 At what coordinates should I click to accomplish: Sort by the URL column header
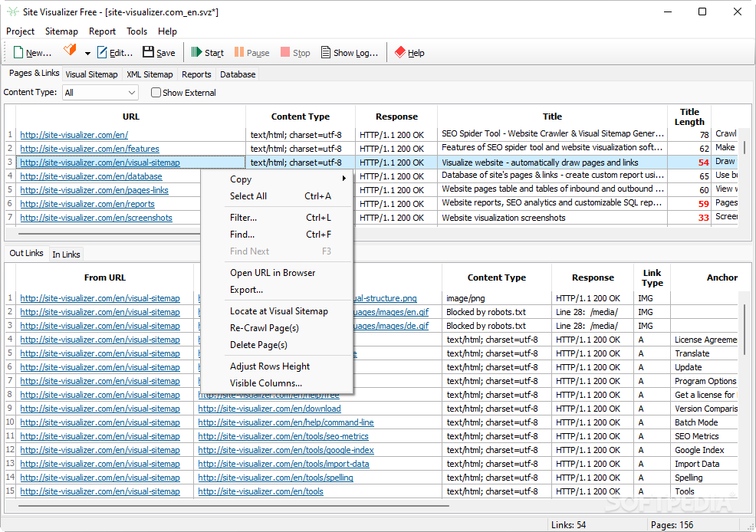(130, 117)
